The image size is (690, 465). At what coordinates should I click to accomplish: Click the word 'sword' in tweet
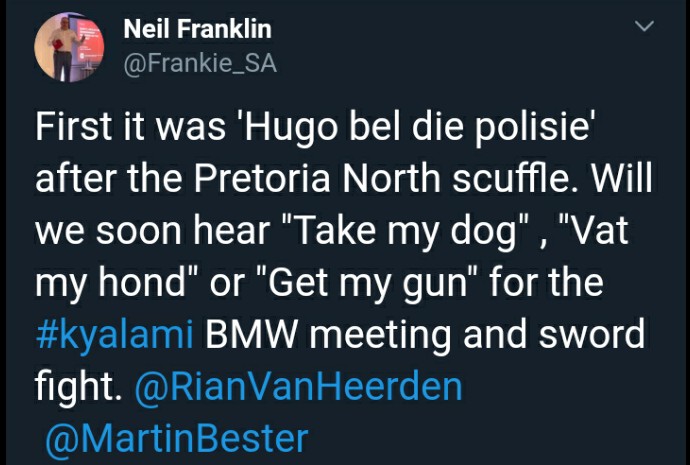point(592,333)
